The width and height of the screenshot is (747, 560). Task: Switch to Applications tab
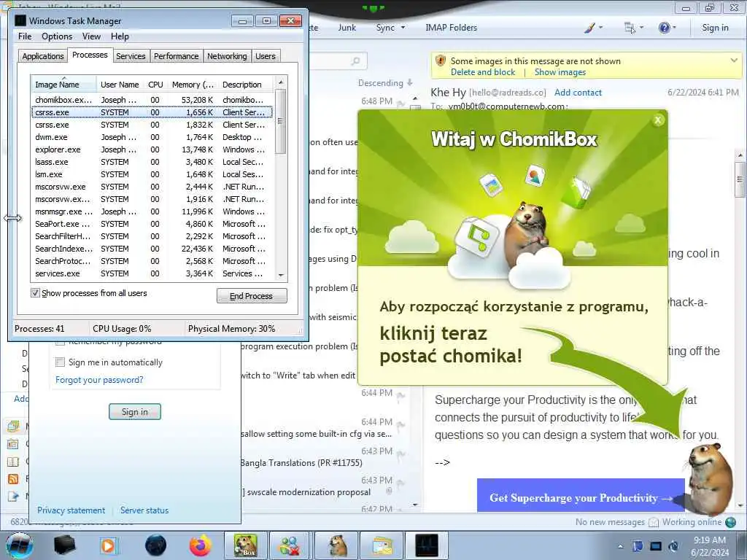(x=43, y=56)
